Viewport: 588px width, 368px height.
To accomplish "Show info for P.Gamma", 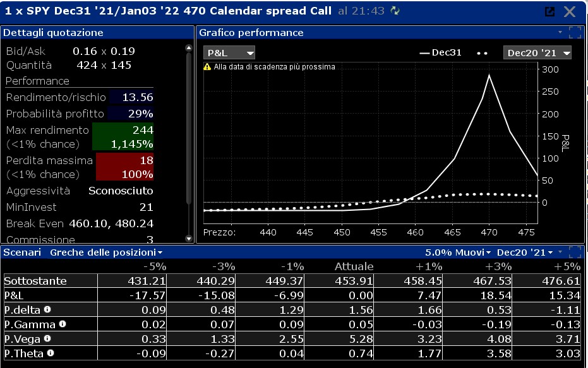I will pos(63,324).
